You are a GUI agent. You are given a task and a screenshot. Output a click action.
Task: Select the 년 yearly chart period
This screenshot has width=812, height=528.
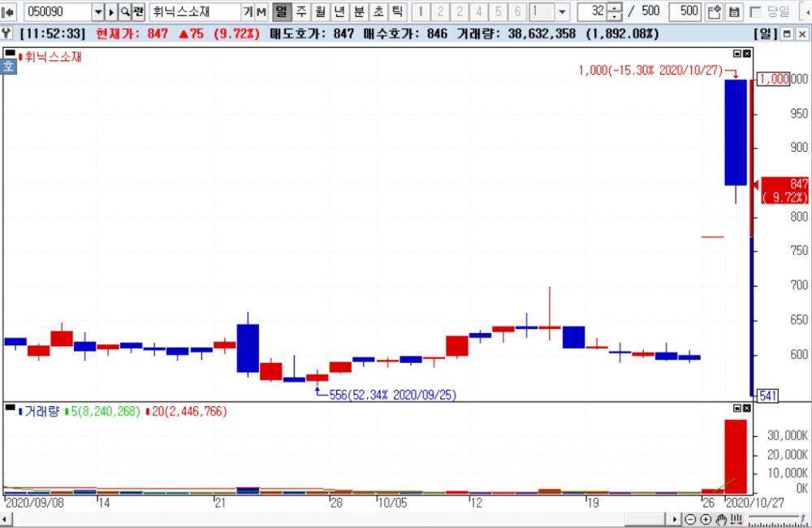pos(339,11)
